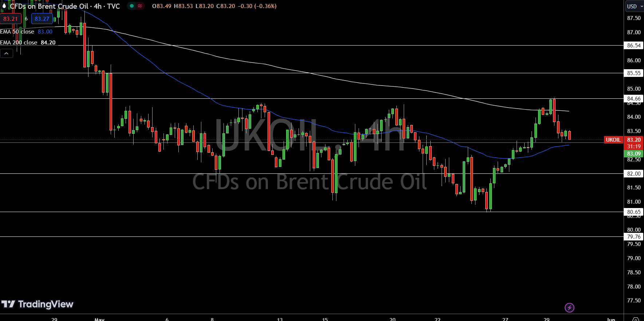Open the USD currency dropdown
Screen dimensions: 644x321
click(635, 6)
